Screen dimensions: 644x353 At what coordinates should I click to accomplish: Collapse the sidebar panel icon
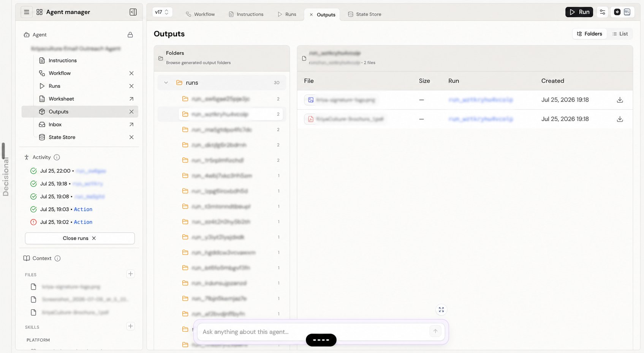[x=133, y=12]
